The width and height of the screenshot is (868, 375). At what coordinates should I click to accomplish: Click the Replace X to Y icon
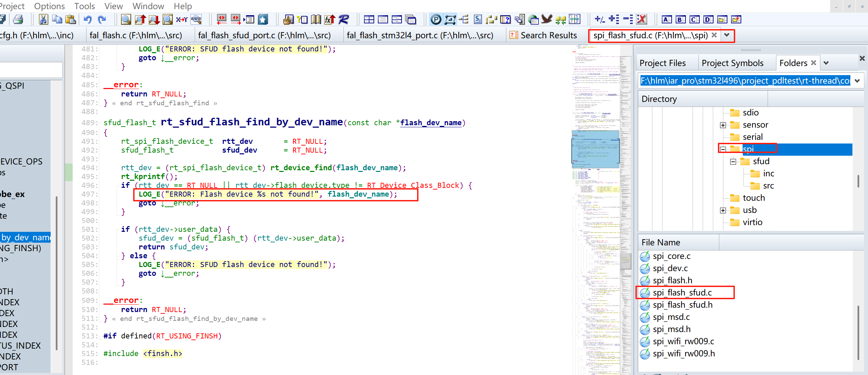point(182,20)
